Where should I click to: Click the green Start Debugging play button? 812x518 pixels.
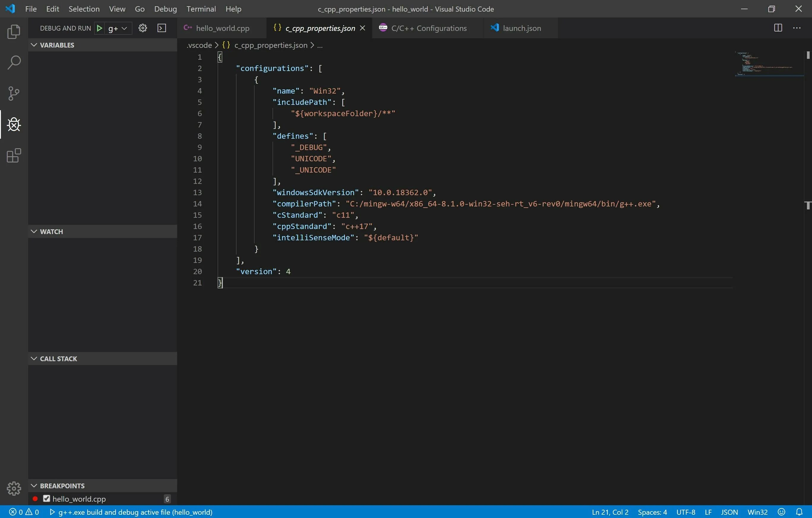coord(99,28)
